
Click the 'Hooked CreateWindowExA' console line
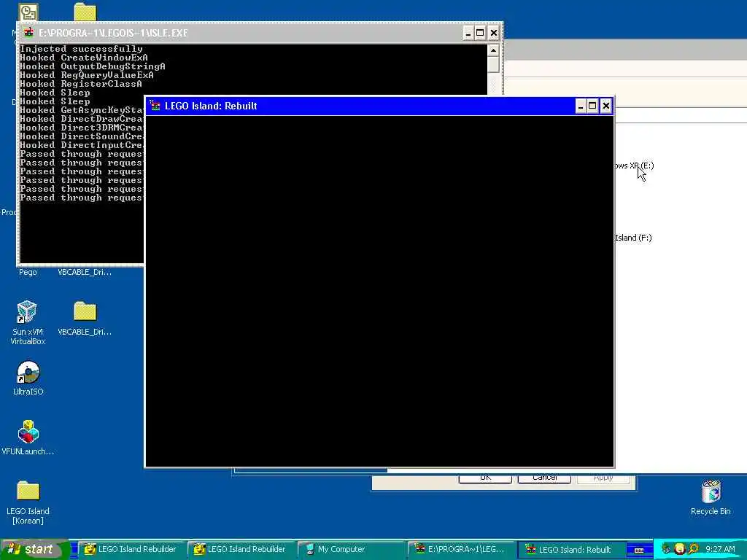84,57
